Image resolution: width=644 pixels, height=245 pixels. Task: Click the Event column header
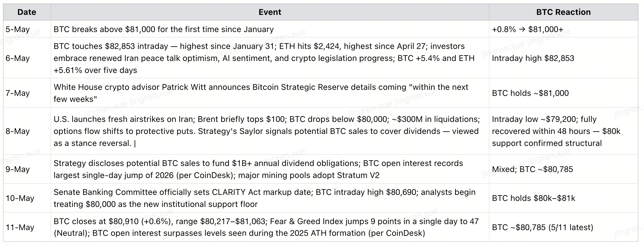pos(270,12)
